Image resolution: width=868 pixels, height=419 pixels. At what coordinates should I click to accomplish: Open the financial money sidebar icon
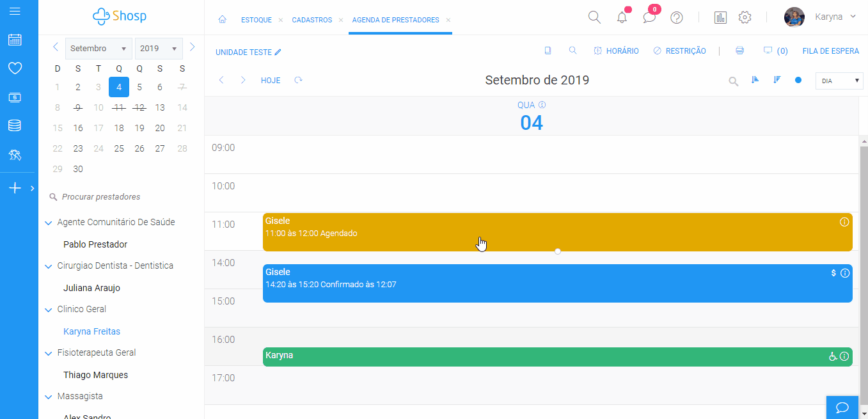click(x=15, y=97)
